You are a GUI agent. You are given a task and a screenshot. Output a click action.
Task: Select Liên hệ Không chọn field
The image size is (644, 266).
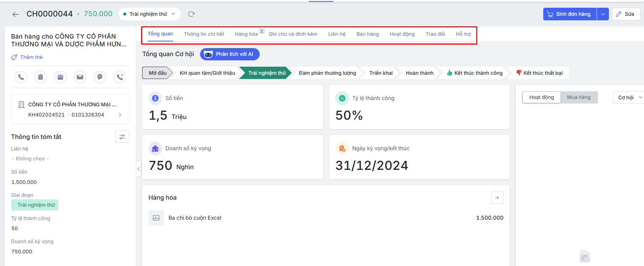pyautogui.click(x=31, y=159)
